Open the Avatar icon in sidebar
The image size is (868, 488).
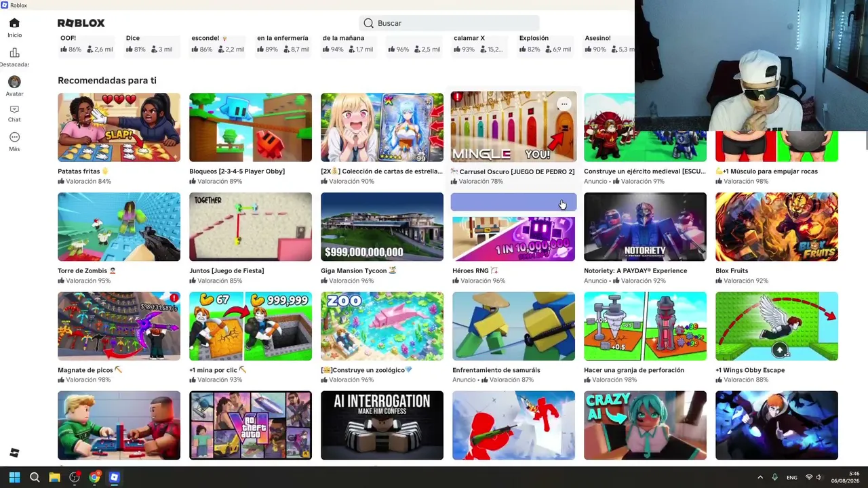click(14, 82)
